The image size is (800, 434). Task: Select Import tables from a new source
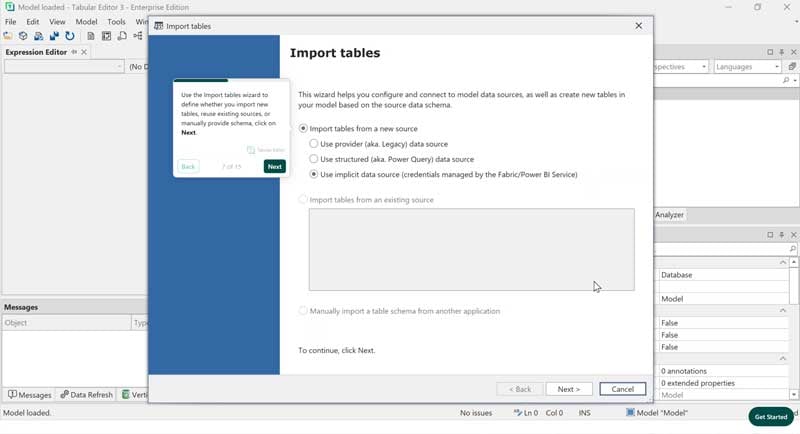303,129
